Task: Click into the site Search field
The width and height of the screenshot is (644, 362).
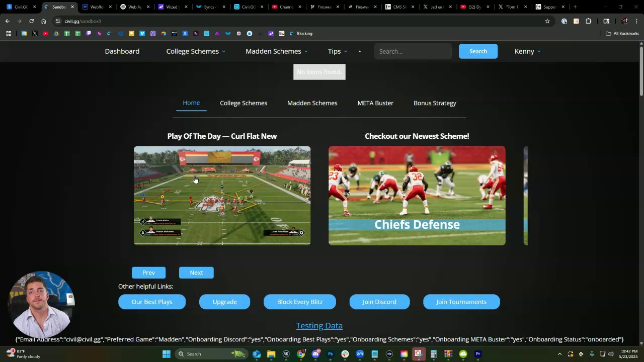Action: point(413,51)
